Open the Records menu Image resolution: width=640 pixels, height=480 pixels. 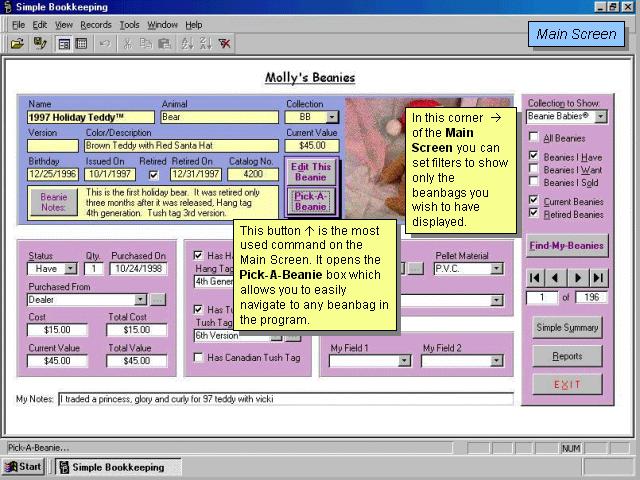point(96,24)
